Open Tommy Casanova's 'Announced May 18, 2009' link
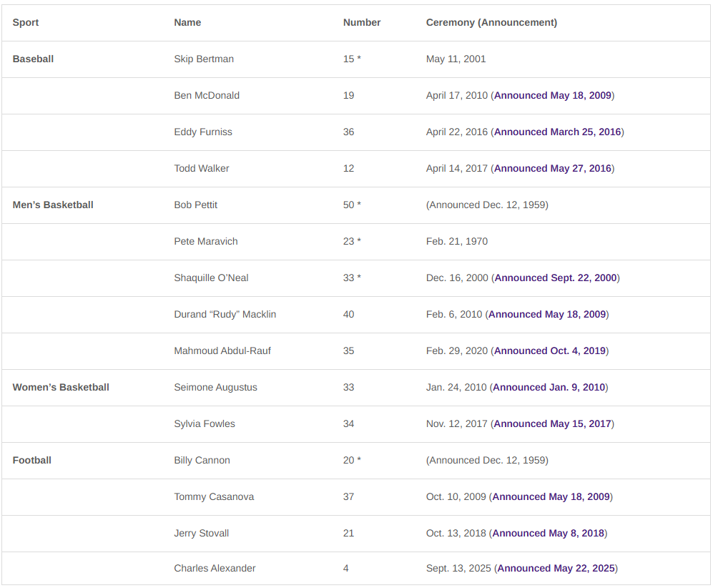 [x=551, y=496]
